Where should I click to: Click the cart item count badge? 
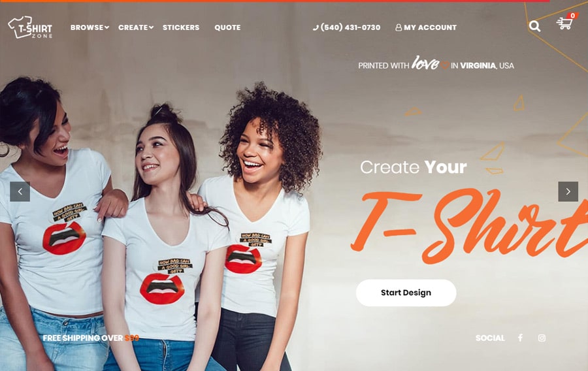572,16
